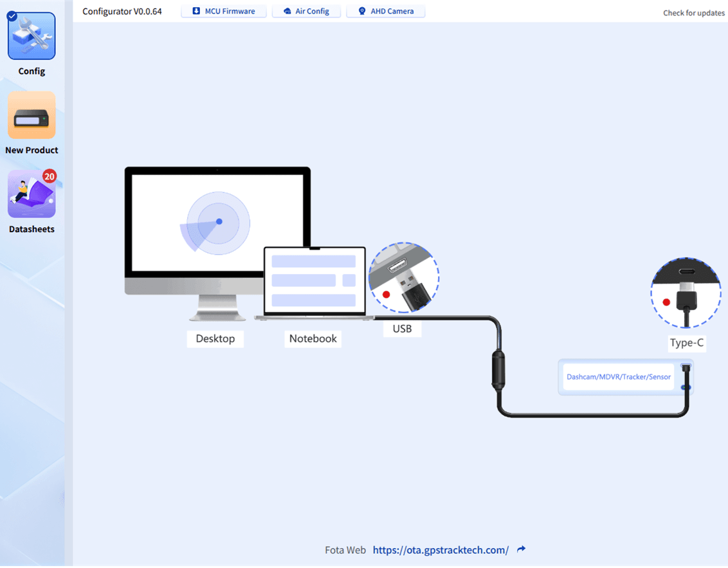Switch to the AHD Camera tab
The height and width of the screenshot is (568, 728).
pos(385,10)
